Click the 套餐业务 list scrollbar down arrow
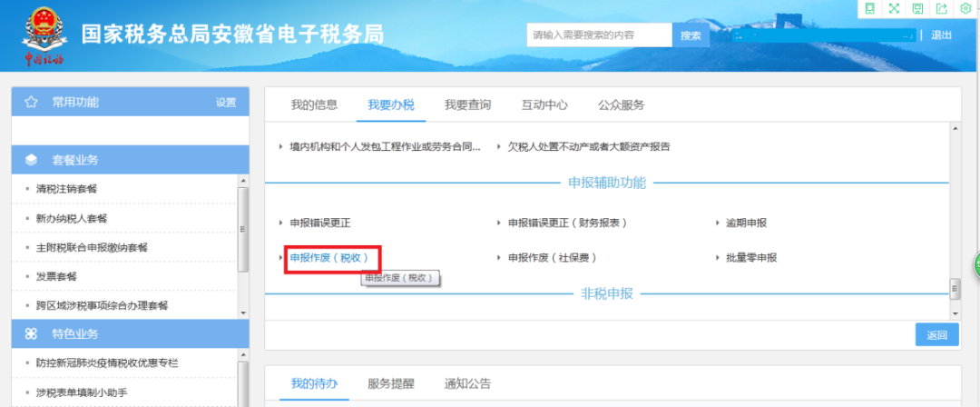 [x=244, y=312]
